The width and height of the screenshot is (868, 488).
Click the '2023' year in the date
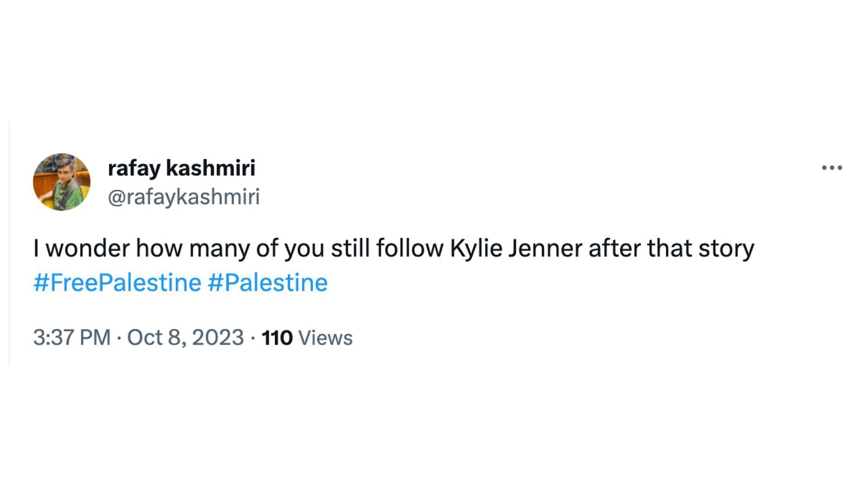218,338
